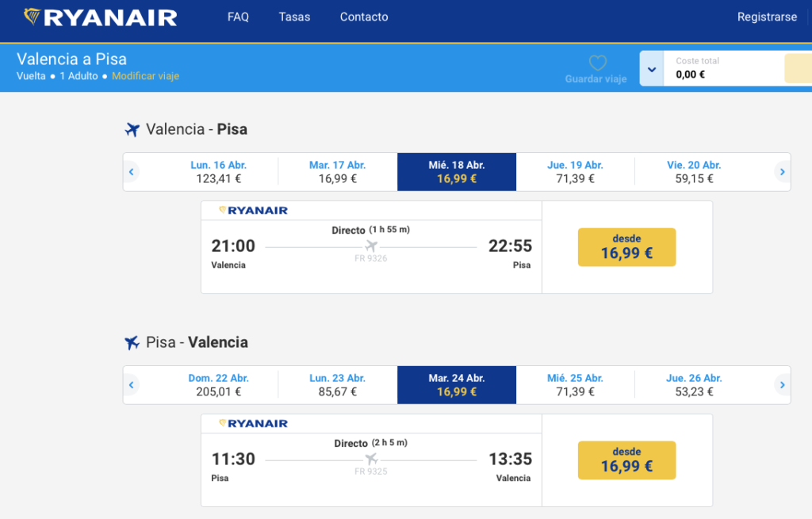Click the Registrarse link

[x=767, y=17]
